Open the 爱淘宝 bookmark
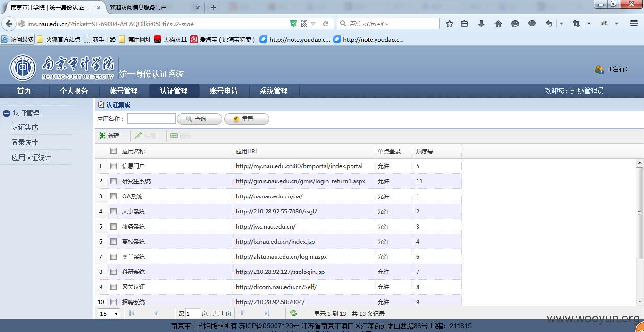 click(223, 40)
